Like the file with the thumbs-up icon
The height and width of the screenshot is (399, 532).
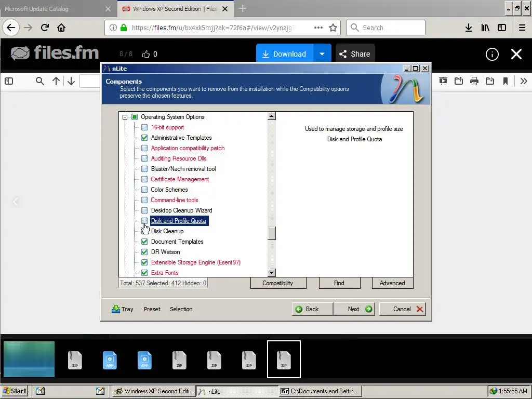tap(146, 54)
